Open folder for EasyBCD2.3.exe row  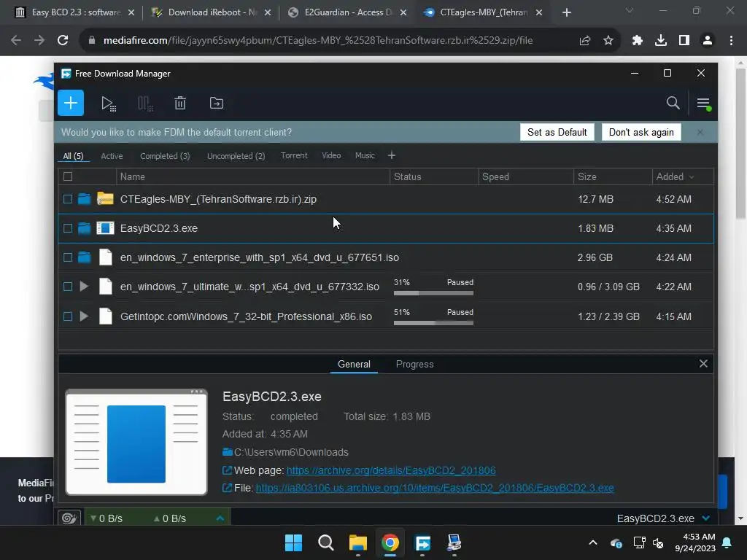[85, 228]
